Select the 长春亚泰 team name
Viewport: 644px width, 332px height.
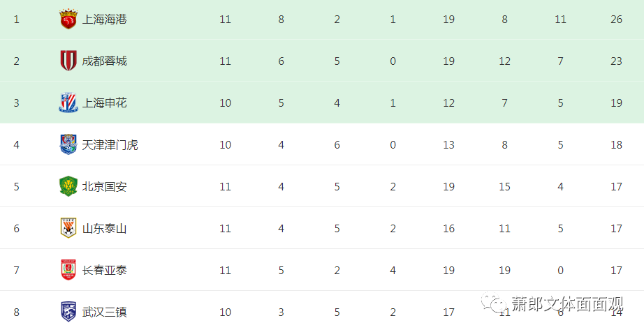104,270
